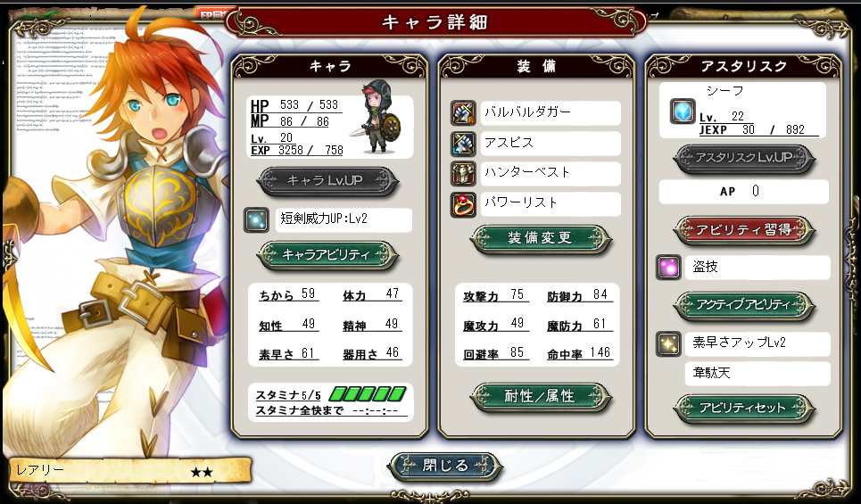
Task: Click the パワーリスト ring accessory icon
Action: tap(463, 204)
